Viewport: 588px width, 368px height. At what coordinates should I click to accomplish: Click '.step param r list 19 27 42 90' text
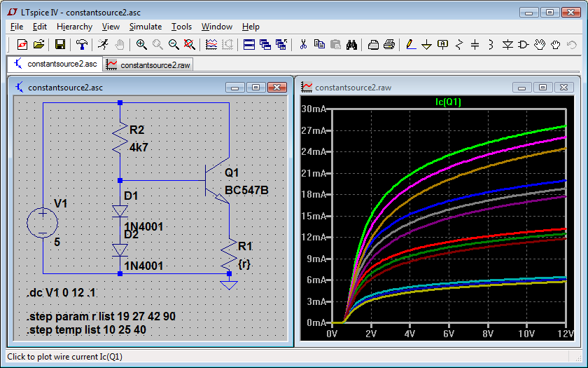(x=101, y=316)
